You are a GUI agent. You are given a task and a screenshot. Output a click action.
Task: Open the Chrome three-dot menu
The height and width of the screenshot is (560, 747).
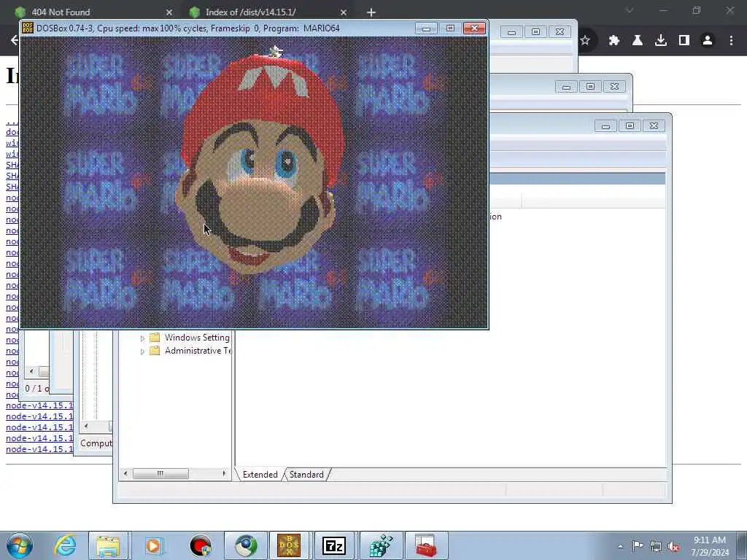tap(731, 41)
